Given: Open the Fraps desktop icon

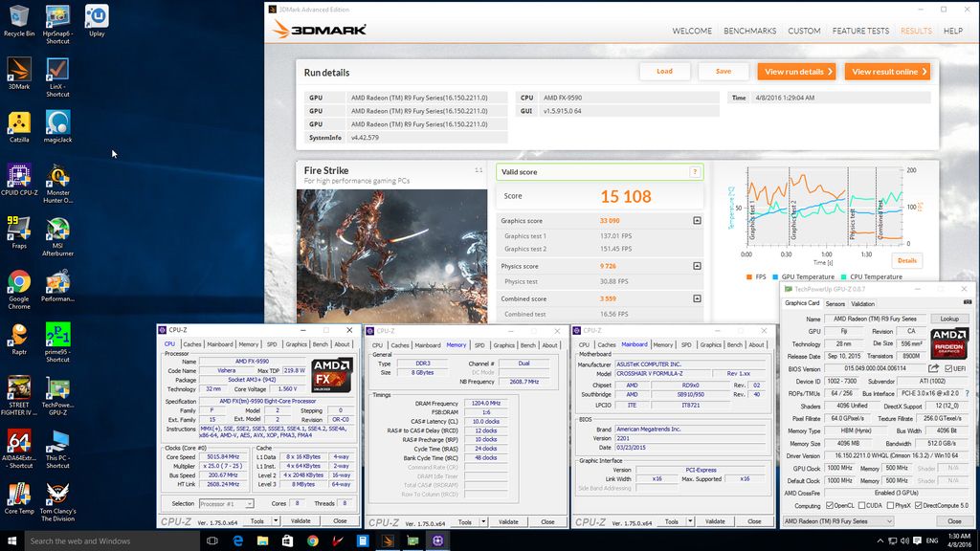Looking at the screenshot, I should click(x=18, y=231).
